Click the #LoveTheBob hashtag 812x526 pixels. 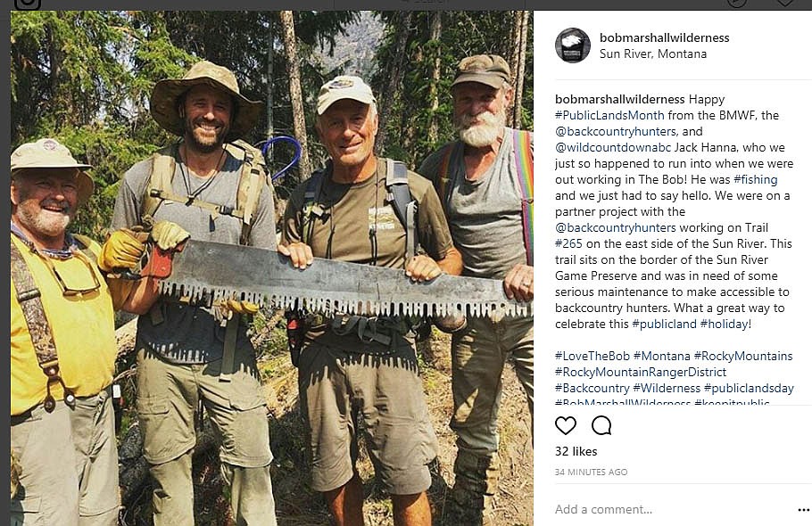pos(592,356)
